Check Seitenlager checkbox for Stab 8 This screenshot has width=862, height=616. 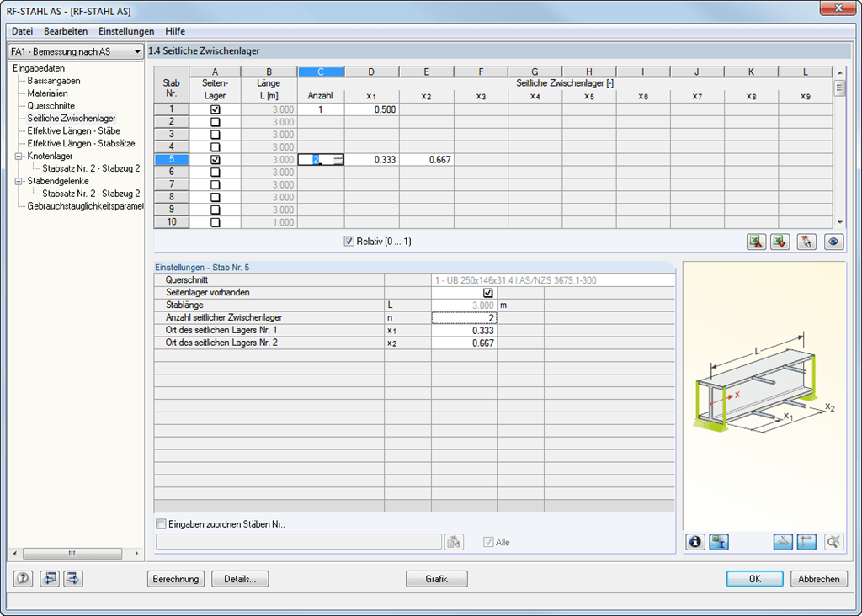pyautogui.click(x=215, y=197)
